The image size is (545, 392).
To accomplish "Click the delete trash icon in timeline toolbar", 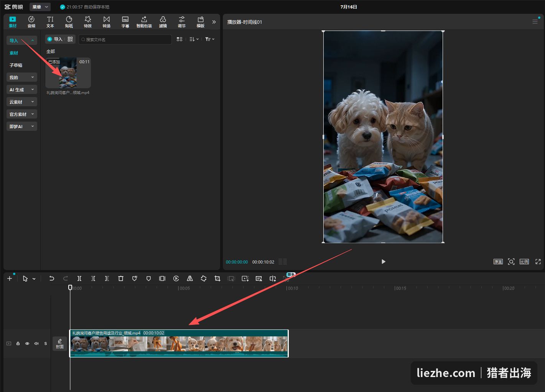I will (121, 278).
